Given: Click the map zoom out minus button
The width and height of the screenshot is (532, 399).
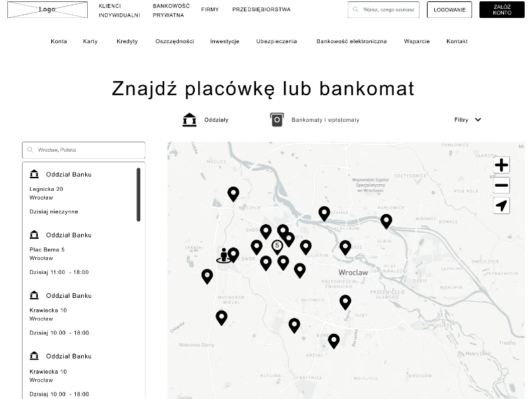Looking at the screenshot, I should pos(501,186).
